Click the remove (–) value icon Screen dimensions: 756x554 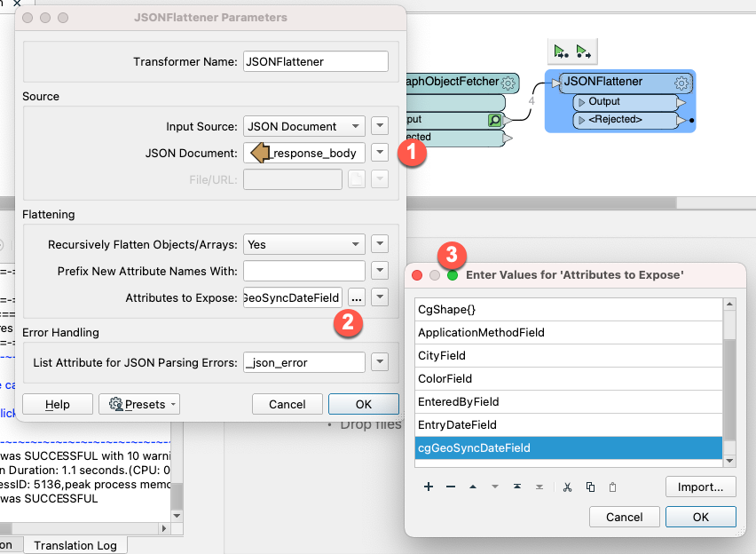pos(451,487)
